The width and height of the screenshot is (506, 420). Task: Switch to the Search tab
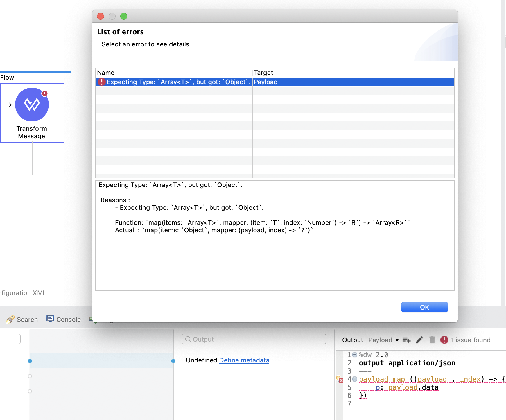(22, 320)
